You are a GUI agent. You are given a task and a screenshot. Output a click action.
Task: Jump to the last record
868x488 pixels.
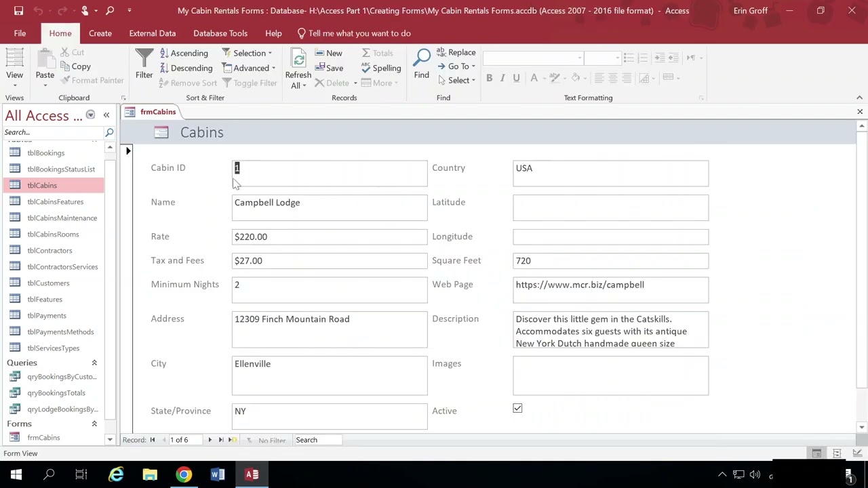click(x=220, y=440)
